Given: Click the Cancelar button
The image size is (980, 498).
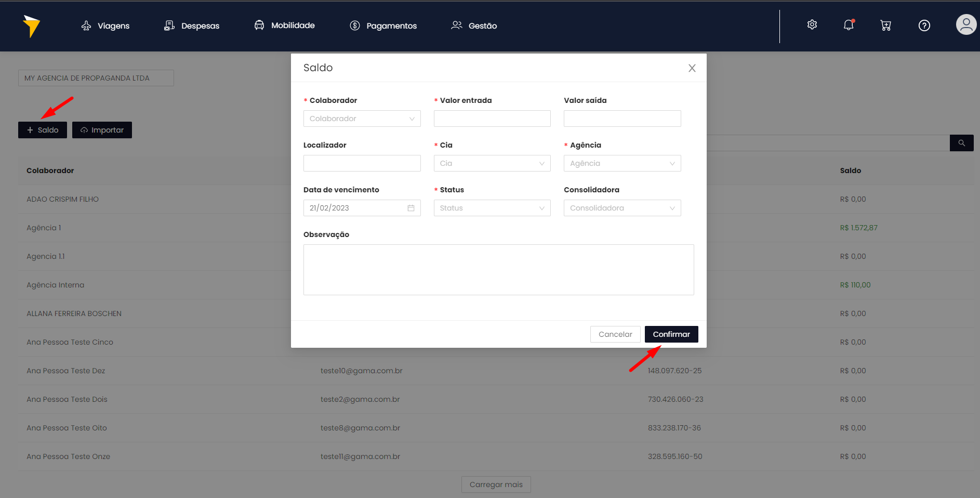Looking at the screenshot, I should pyautogui.click(x=615, y=334).
